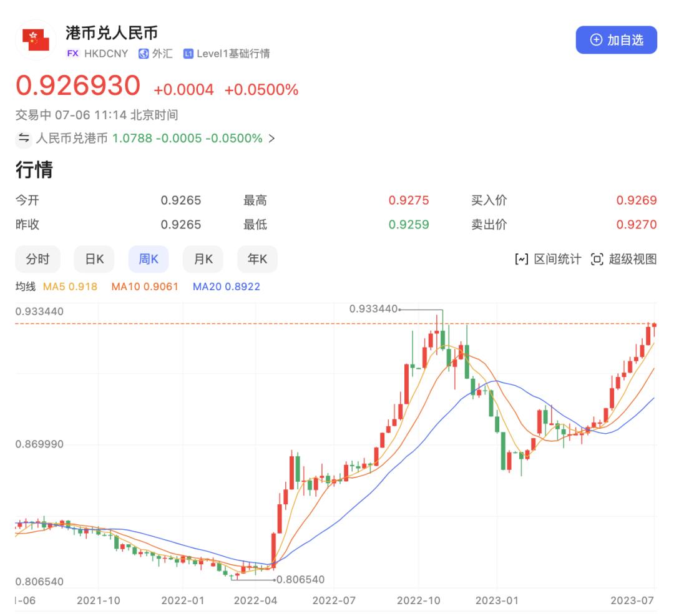Switch to the 日K daily chart tab
Image resolution: width=674 pixels, height=616 pixels.
[94, 259]
